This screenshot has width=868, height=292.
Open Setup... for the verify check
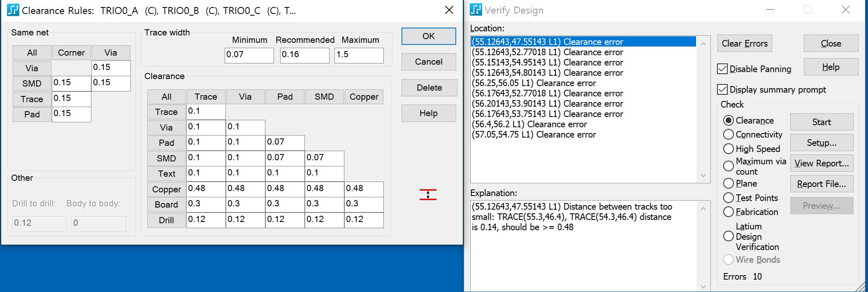coord(821,142)
